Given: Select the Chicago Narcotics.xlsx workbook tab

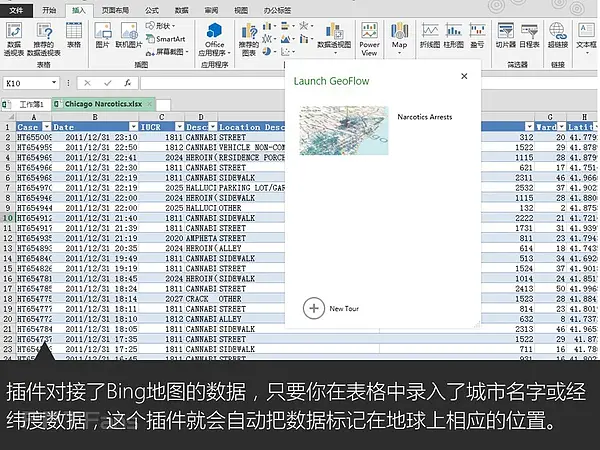Looking at the screenshot, I should click(x=102, y=103).
